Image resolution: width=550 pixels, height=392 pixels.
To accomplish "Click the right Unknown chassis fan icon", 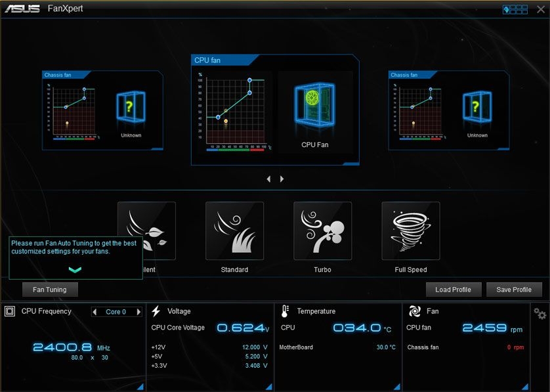I will (x=477, y=107).
